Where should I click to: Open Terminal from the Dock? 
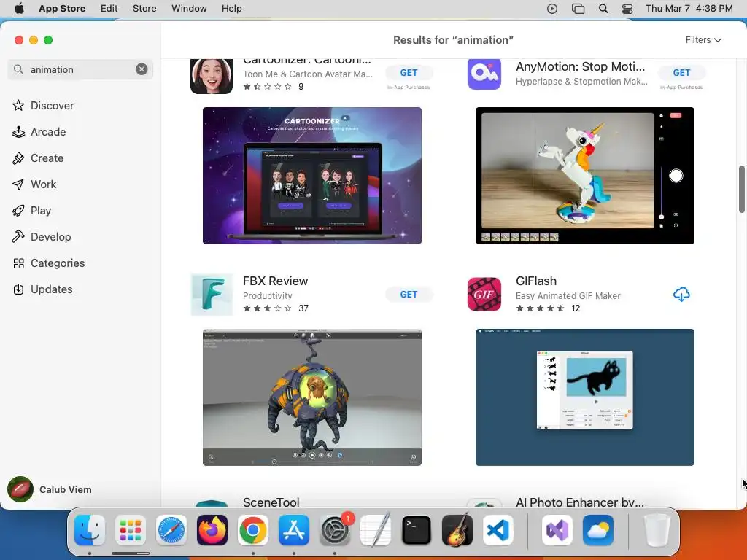tap(417, 530)
